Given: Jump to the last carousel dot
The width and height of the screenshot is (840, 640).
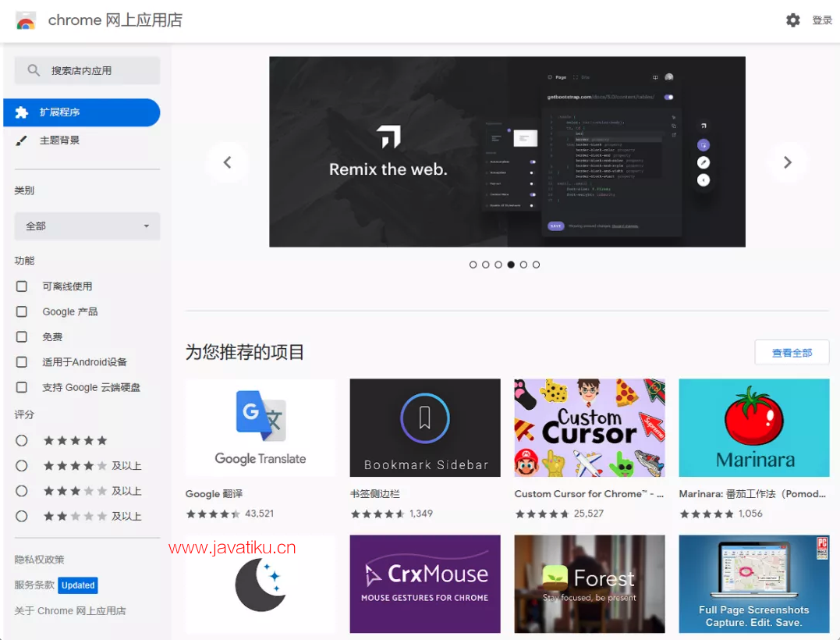Looking at the screenshot, I should pyautogui.click(x=536, y=265).
